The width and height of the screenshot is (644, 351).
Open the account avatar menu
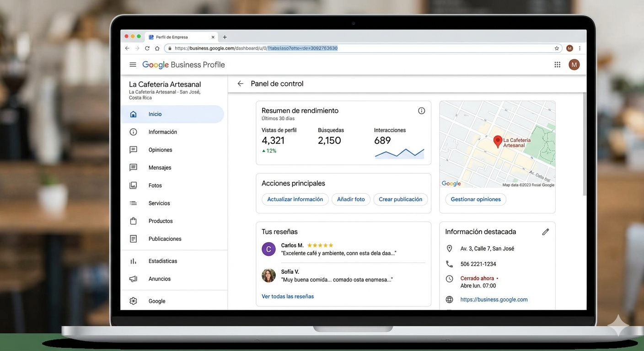[x=574, y=65]
